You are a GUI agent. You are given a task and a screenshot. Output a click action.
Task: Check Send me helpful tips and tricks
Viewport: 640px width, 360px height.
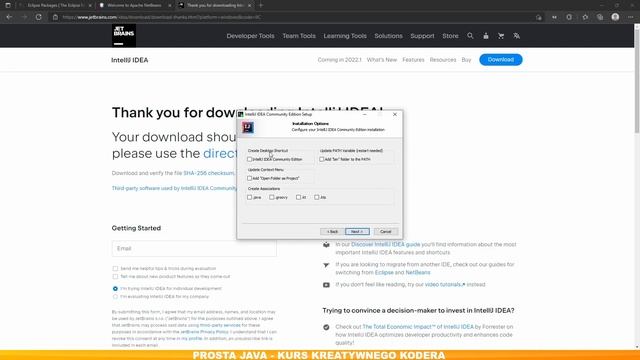(115, 269)
